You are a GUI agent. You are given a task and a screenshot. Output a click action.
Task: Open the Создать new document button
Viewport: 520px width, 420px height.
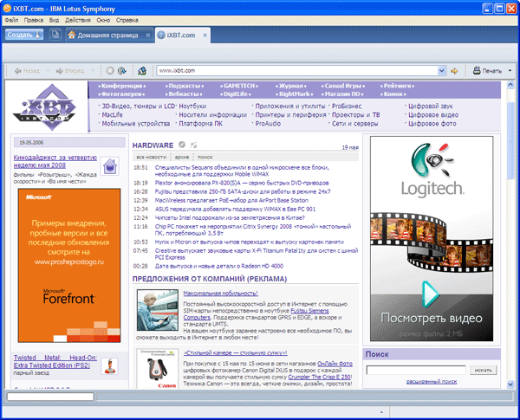(x=24, y=35)
